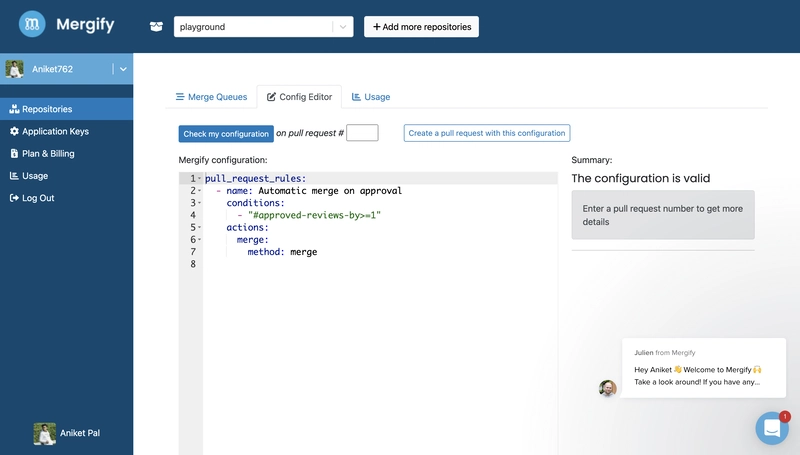Click the Enter a pull request number message
Image resolution: width=800 pixels, height=455 pixels.
point(663,215)
